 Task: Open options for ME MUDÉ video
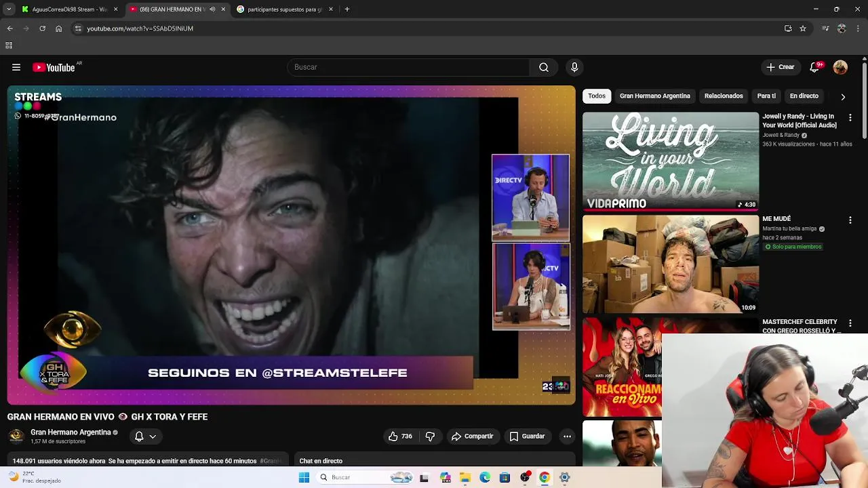pyautogui.click(x=850, y=220)
